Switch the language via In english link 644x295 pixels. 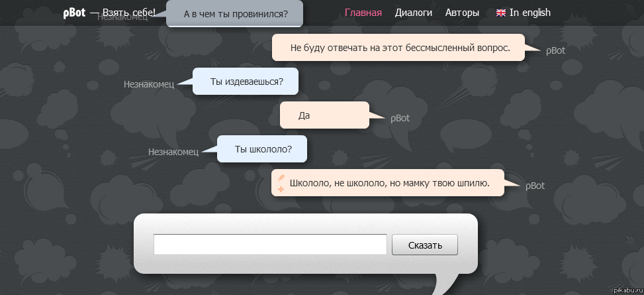[529, 13]
